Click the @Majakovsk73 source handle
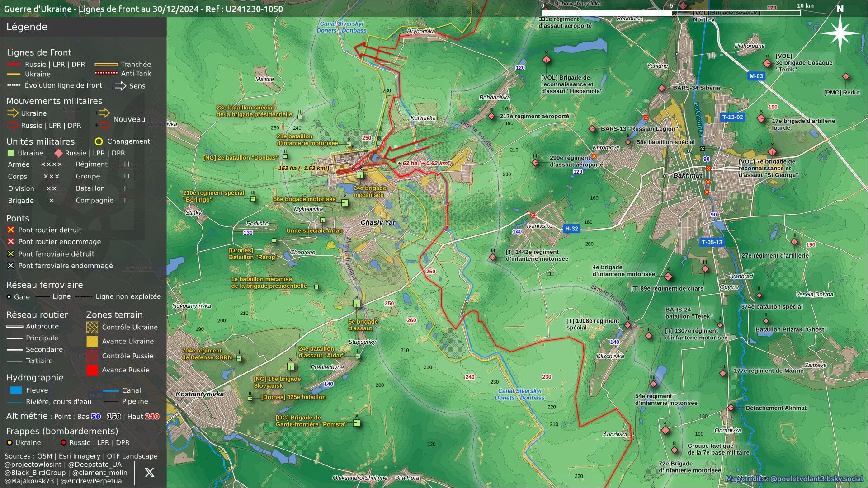868x488 pixels. pos(29,481)
